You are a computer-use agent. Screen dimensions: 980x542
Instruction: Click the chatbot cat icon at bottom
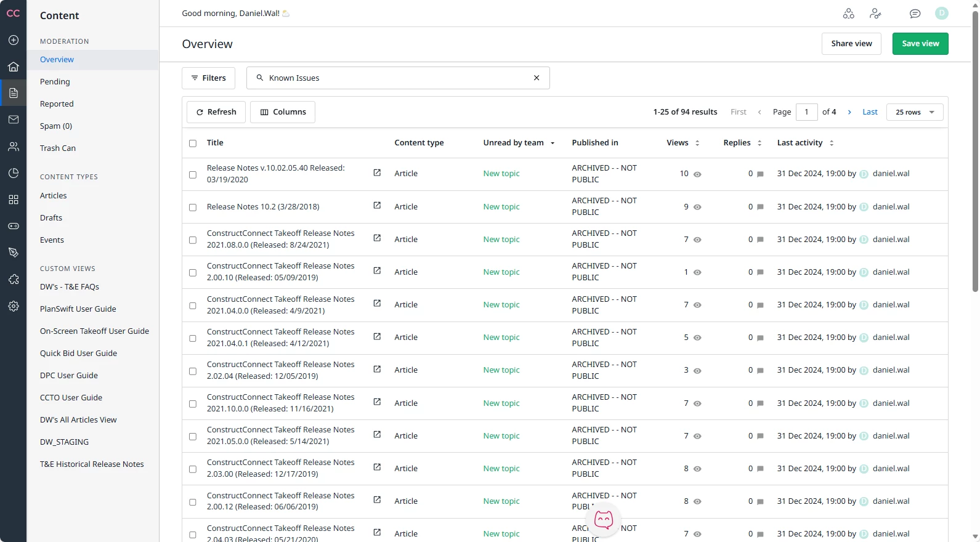[x=604, y=520]
